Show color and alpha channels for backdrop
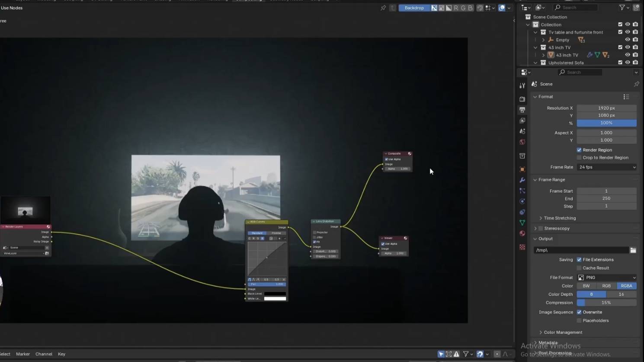 click(x=434, y=8)
